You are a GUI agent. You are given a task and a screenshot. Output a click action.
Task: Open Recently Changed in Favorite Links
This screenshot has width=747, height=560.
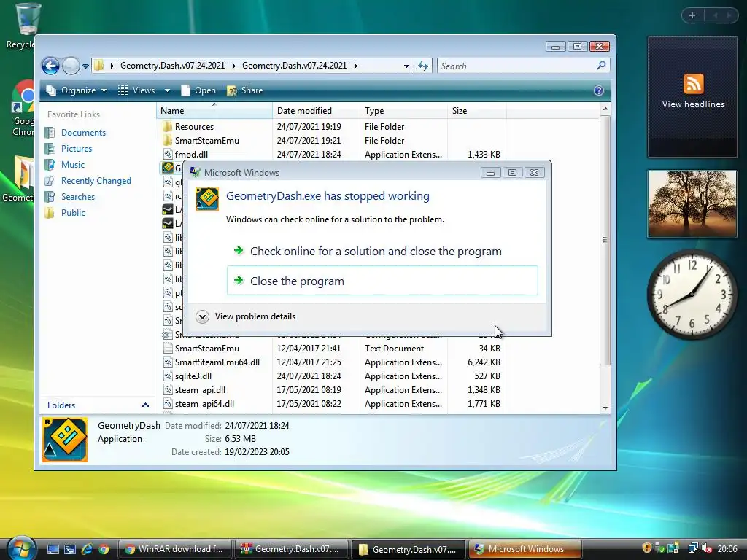96,181
